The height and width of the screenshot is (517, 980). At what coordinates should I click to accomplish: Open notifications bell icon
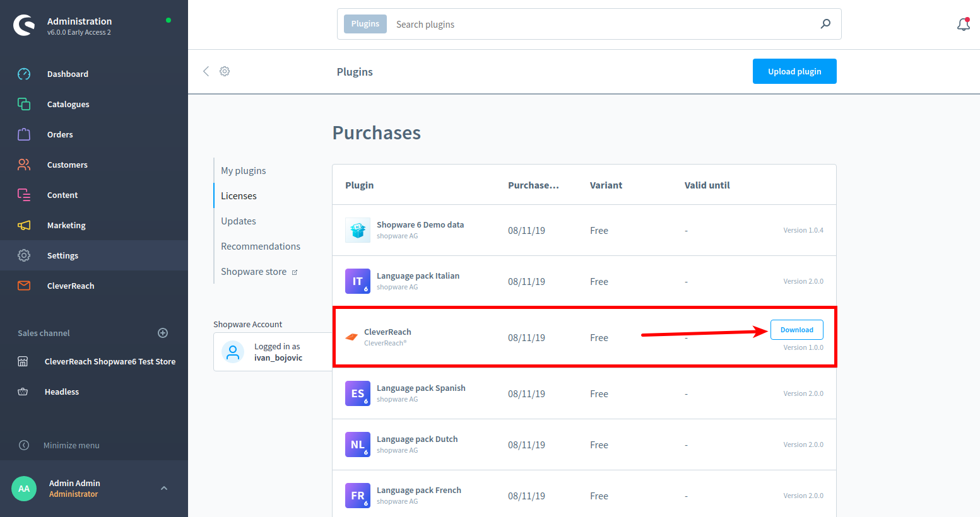click(x=963, y=24)
